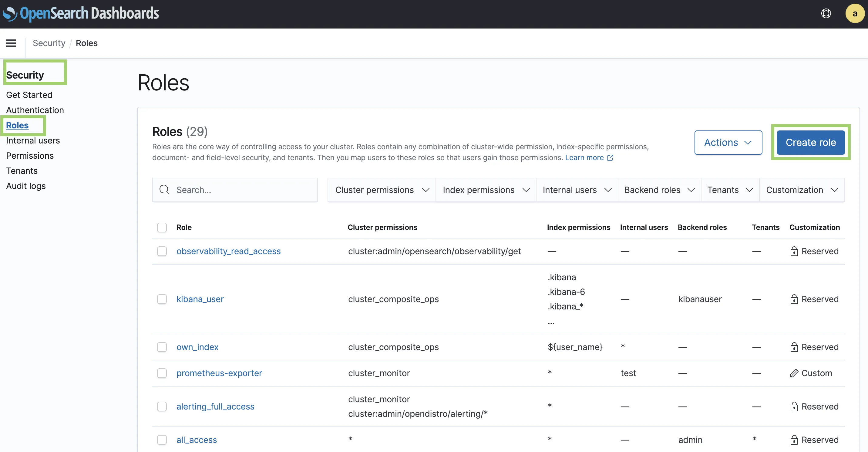Image resolution: width=868 pixels, height=452 pixels.
Task: Click the Custom pencil icon for prometheus-exporter
Action: click(794, 373)
